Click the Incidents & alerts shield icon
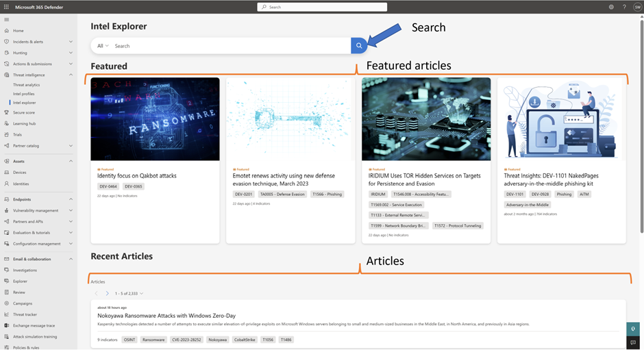 coord(7,42)
